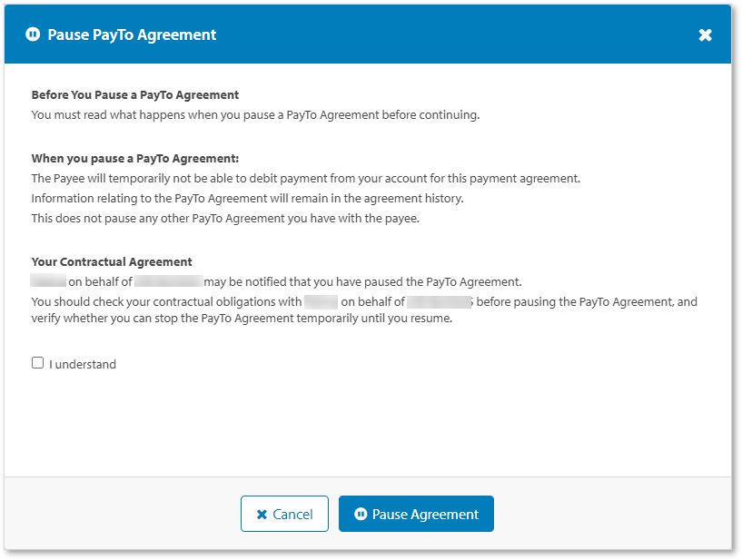Click the X icon inside the Cancel button
The image size is (742, 560).
pos(262,514)
